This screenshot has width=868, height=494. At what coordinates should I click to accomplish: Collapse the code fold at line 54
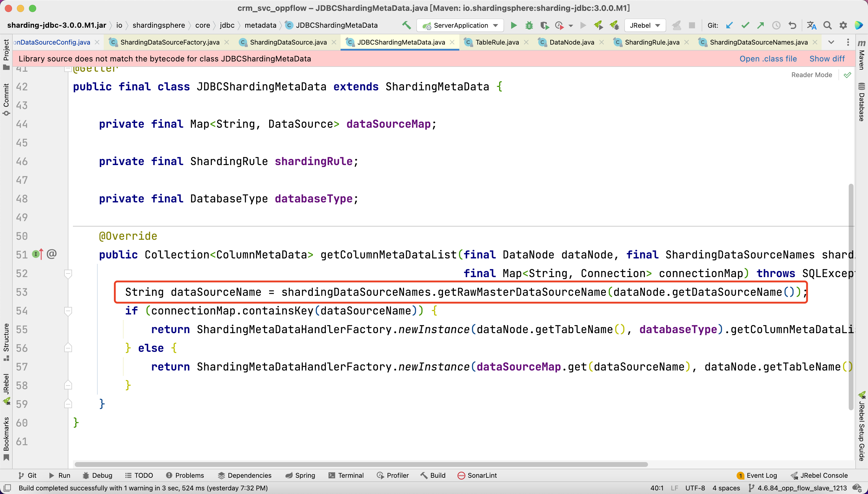68,311
